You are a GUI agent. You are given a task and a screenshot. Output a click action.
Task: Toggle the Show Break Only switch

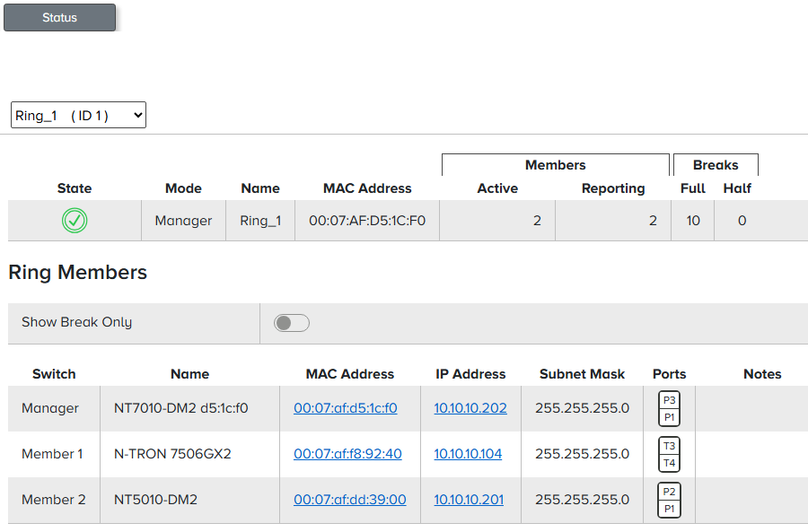click(x=292, y=323)
